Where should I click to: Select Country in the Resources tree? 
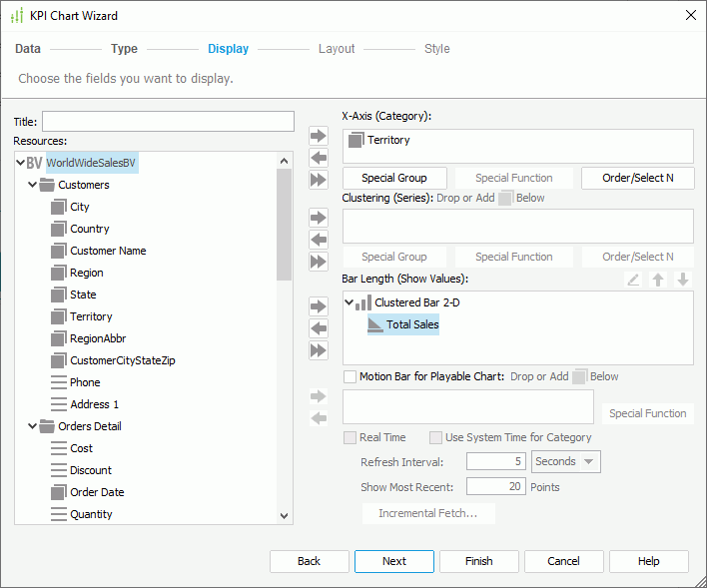pos(90,229)
